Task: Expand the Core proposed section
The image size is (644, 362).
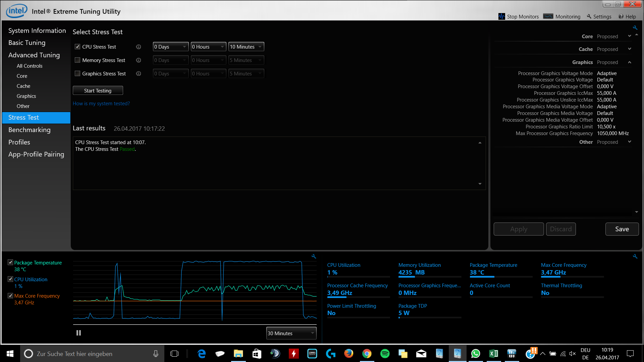Action: (x=630, y=36)
